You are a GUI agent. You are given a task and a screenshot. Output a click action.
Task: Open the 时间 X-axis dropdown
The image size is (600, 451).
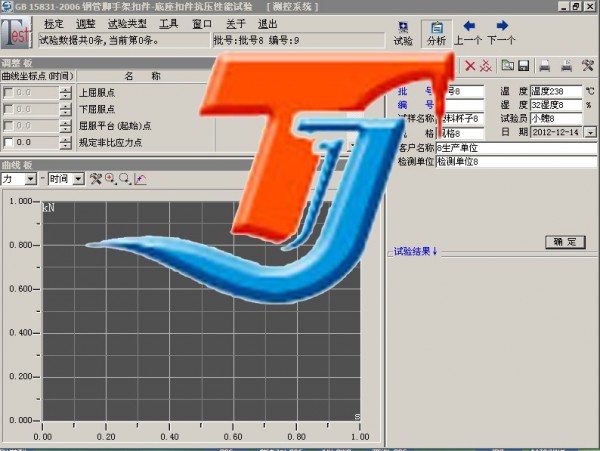[x=78, y=179]
